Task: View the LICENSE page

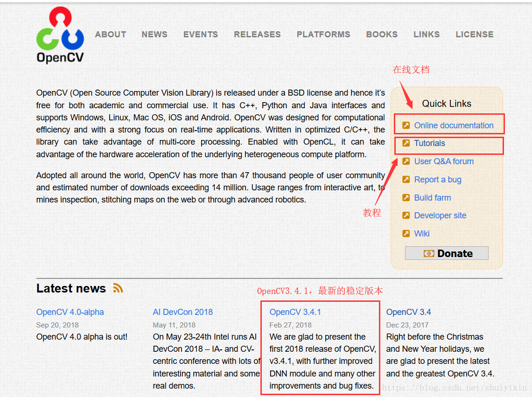Action: pyautogui.click(x=474, y=34)
